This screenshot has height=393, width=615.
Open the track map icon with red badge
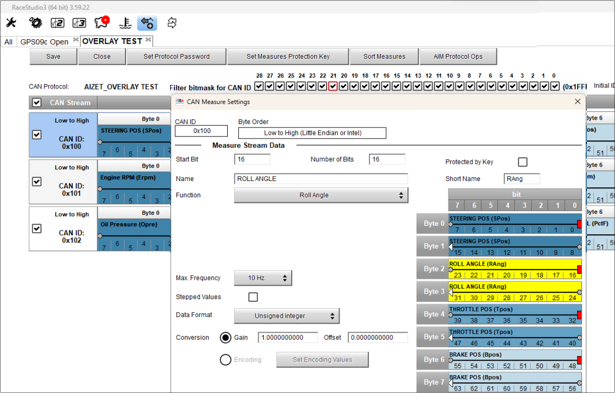[x=102, y=22]
